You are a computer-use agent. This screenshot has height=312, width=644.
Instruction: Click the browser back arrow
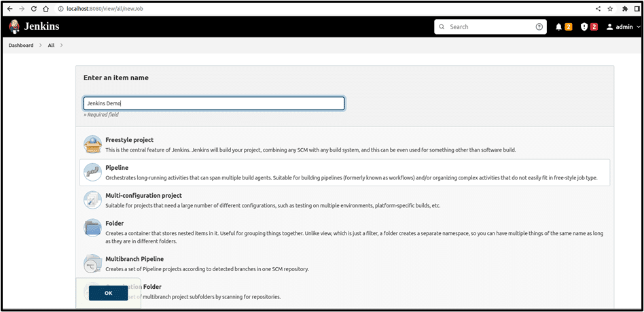point(10,9)
